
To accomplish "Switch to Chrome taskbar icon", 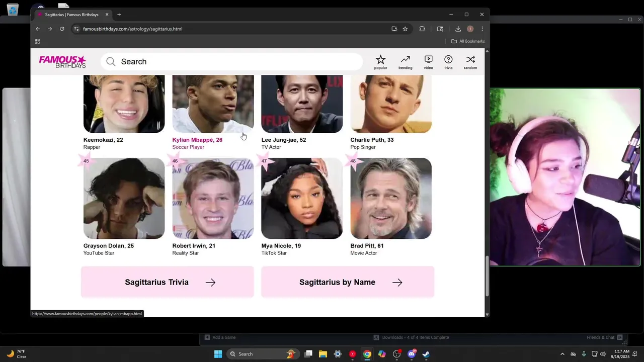I will coord(367,354).
